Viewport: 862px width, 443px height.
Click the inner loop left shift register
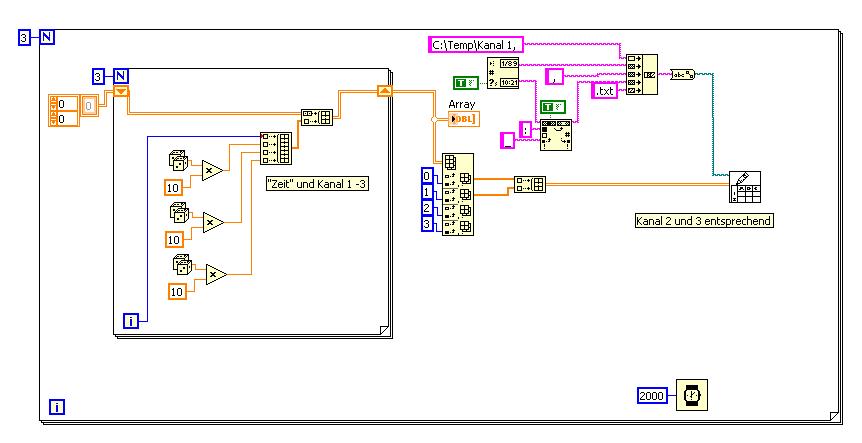pyautogui.click(x=121, y=91)
